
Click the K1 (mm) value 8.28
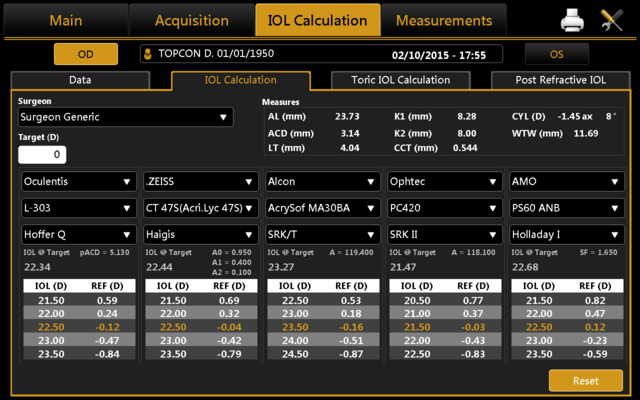pos(467,116)
